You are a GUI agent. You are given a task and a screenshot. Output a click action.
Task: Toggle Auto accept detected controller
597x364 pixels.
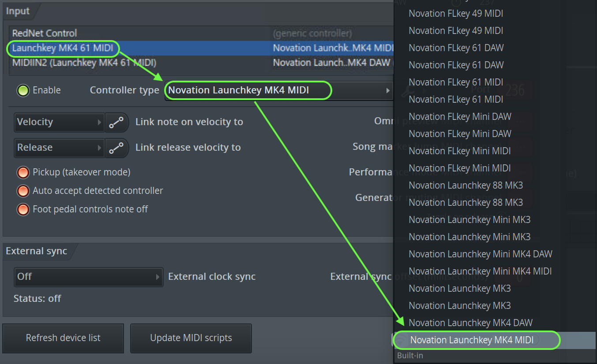pos(23,191)
